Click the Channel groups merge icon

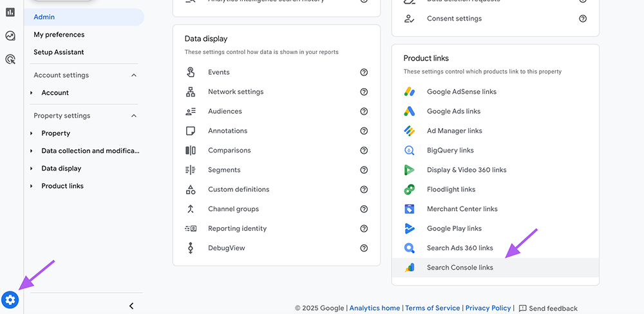click(x=191, y=209)
